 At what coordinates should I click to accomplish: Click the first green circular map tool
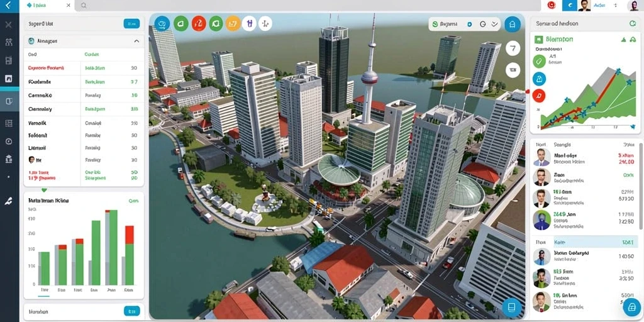pyautogui.click(x=180, y=23)
